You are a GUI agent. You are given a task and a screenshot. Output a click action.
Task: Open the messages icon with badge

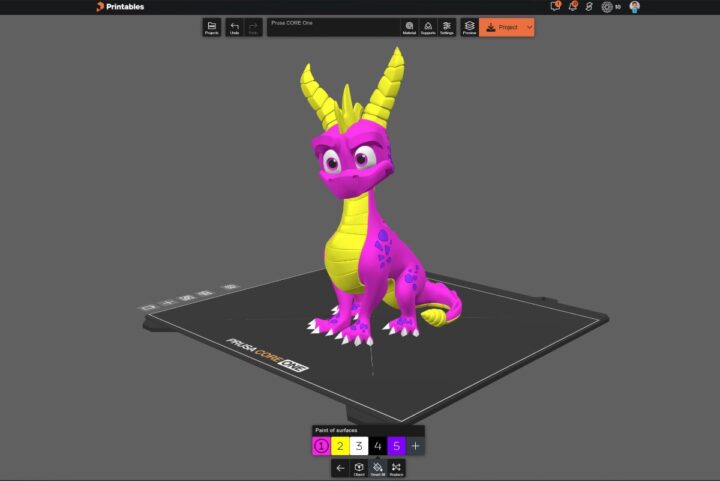pyautogui.click(x=556, y=7)
